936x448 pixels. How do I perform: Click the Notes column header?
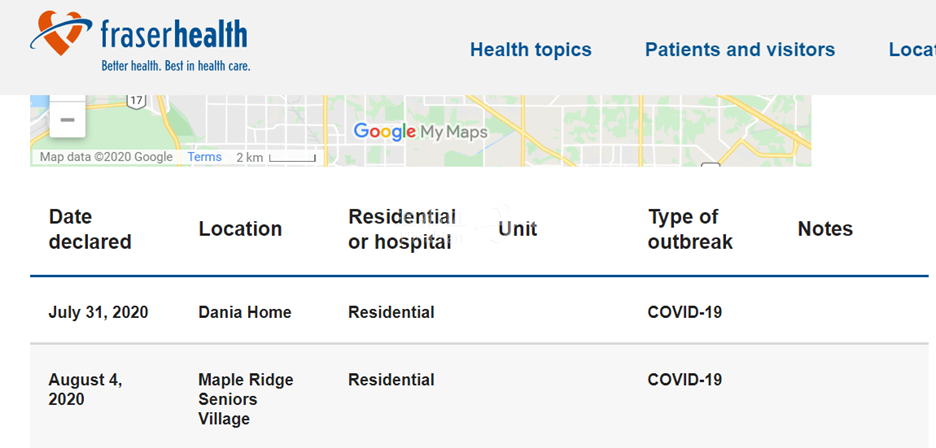click(825, 229)
